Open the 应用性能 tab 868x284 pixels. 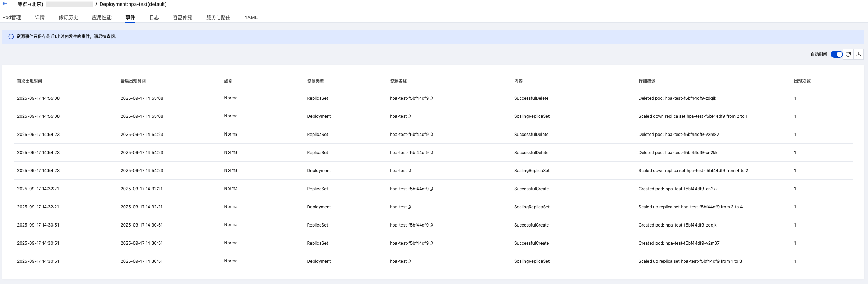click(x=102, y=17)
